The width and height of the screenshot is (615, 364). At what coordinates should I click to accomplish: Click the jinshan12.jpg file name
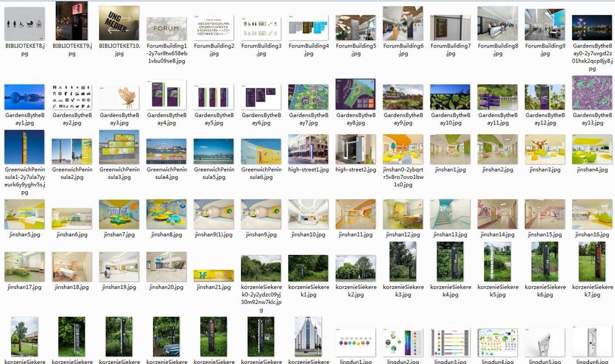(403, 235)
